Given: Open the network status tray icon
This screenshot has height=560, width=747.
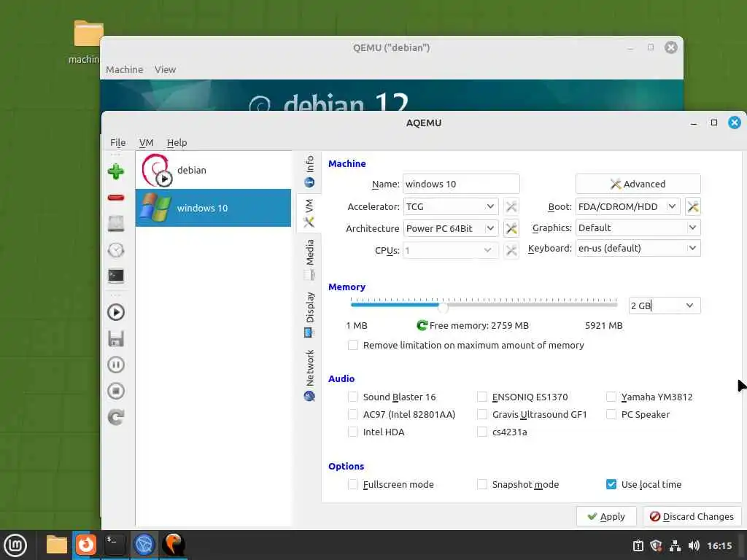Looking at the screenshot, I should 675,545.
